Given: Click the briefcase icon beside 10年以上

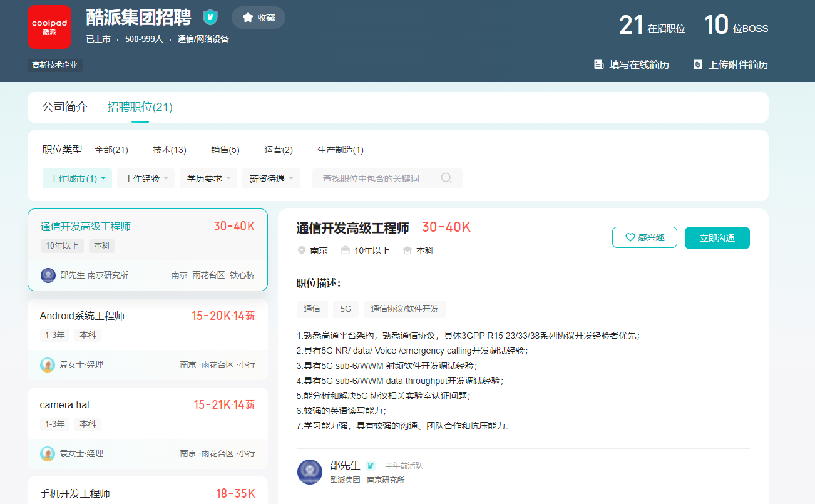Looking at the screenshot, I should pyautogui.click(x=346, y=250).
